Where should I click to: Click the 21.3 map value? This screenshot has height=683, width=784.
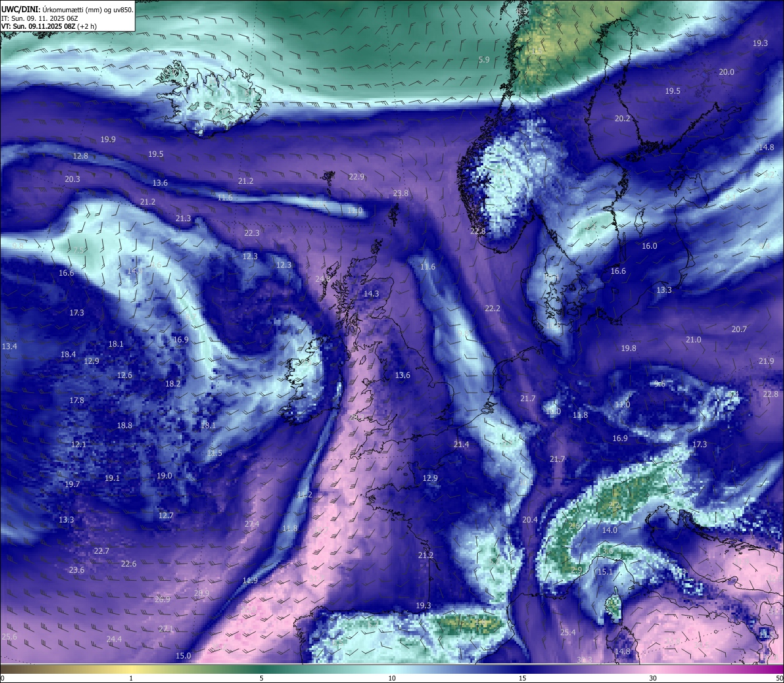[183, 218]
